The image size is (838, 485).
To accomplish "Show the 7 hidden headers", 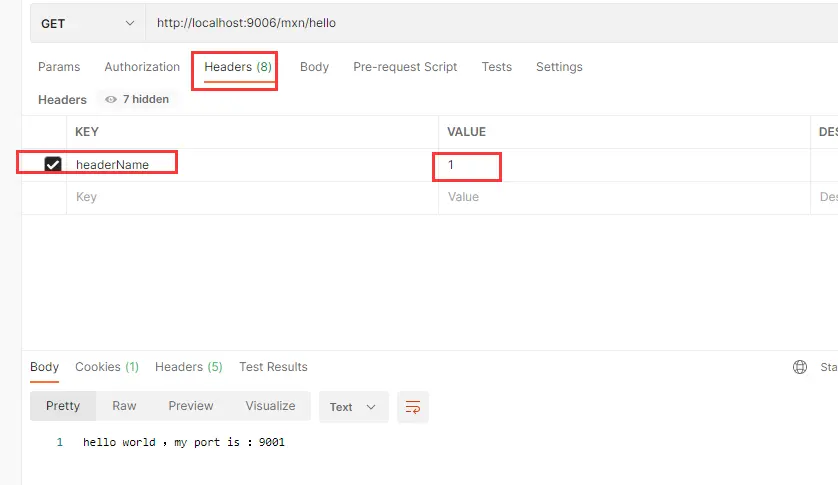I will point(137,99).
